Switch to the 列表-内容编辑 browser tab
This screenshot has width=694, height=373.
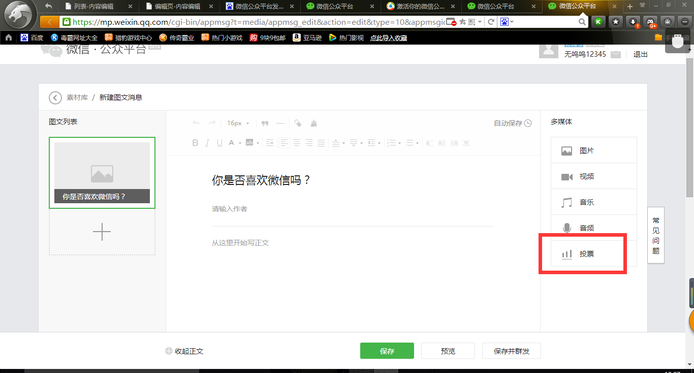click(x=98, y=6)
